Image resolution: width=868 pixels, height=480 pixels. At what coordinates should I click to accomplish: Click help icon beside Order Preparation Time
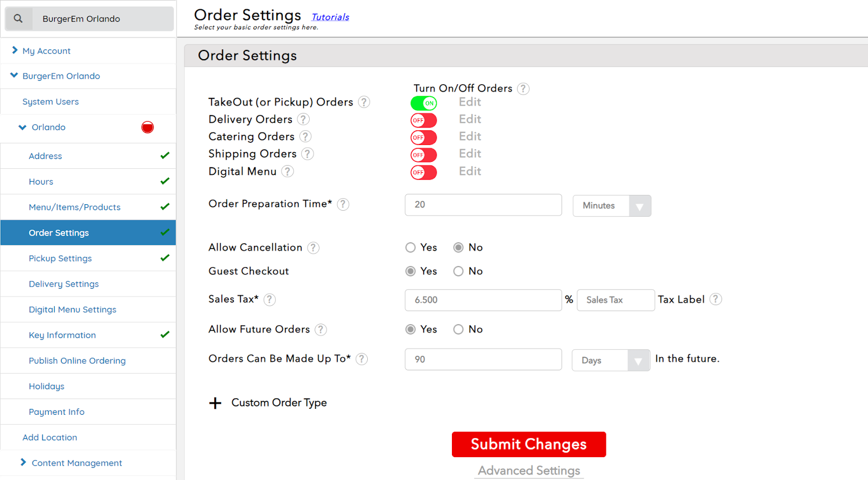point(343,204)
